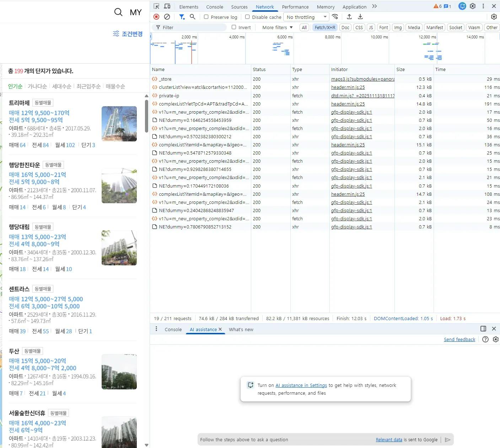Clear the network log

tap(167, 17)
